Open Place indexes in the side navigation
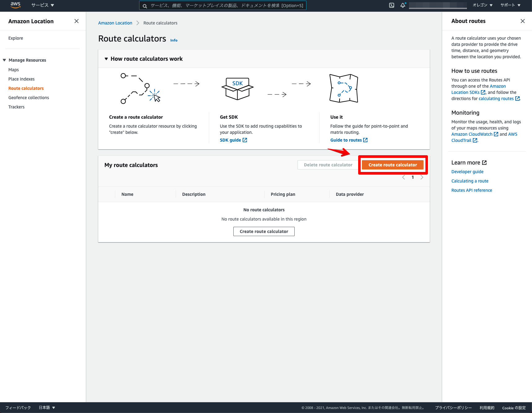Screen dimensions: 532x413 point(21,79)
